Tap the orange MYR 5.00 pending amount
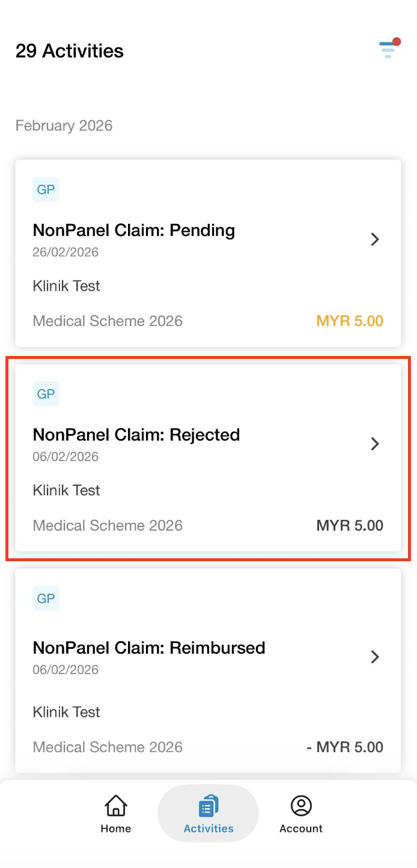This screenshot has width=417, height=868. pyautogui.click(x=350, y=321)
